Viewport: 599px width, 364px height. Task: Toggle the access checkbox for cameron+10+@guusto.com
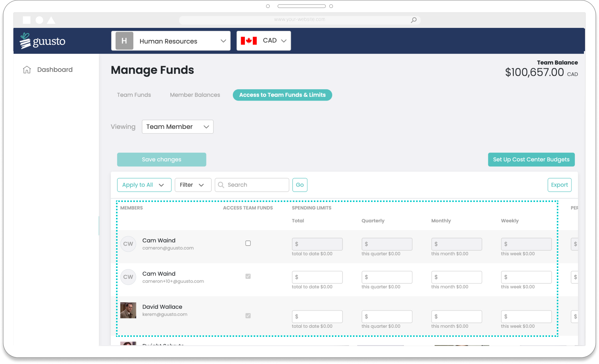[248, 276]
